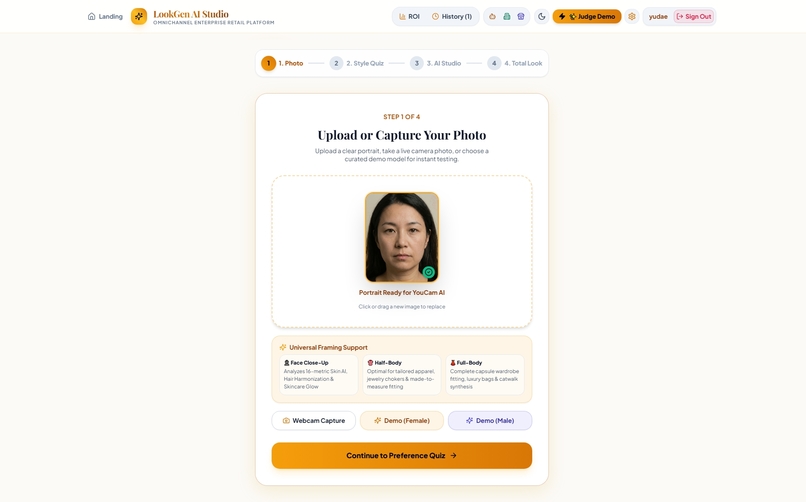The height and width of the screenshot is (502, 806).
Task: Click the purple store icon in header
Action: pyautogui.click(x=521, y=16)
